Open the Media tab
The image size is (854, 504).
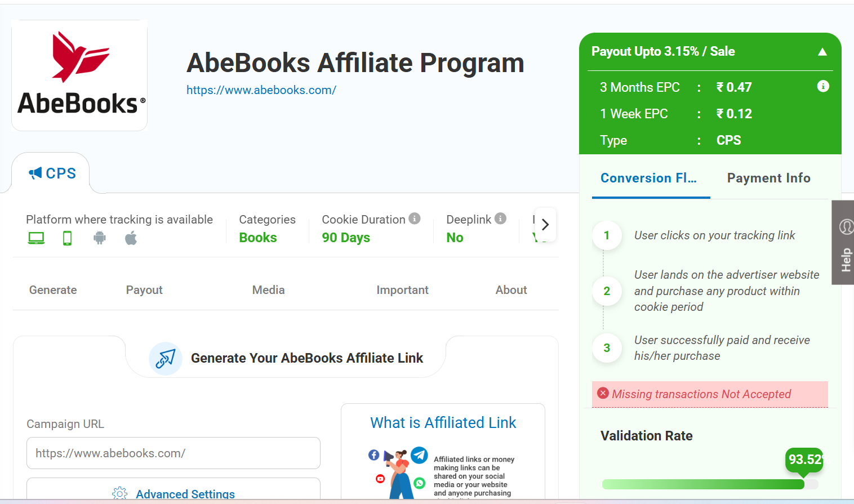pyautogui.click(x=268, y=290)
